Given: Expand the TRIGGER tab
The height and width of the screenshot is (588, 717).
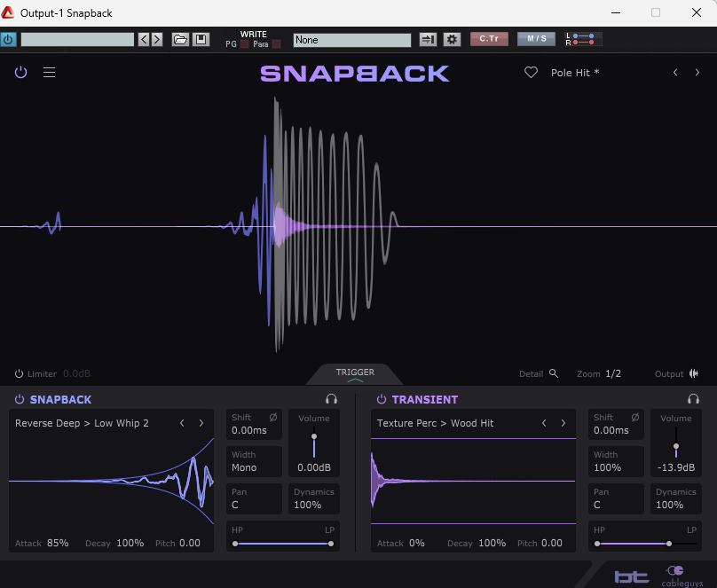Looking at the screenshot, I should coord(355,374).
